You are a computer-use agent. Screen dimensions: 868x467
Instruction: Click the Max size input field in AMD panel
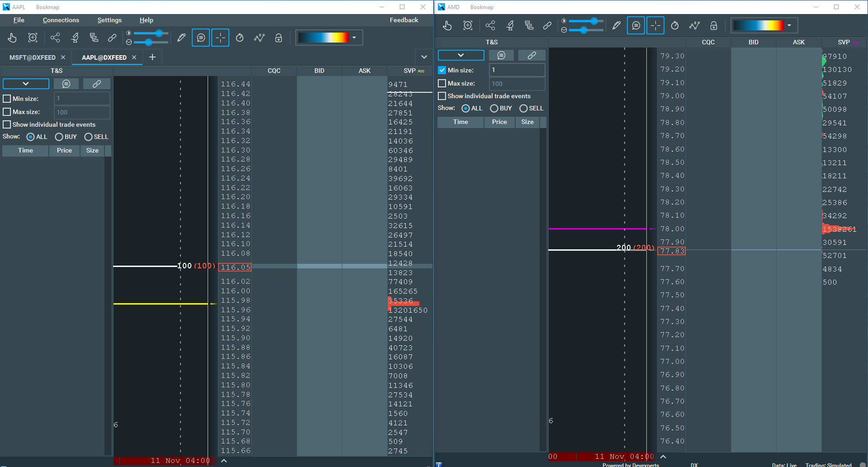pyautogui.click(x=517, y=84)
